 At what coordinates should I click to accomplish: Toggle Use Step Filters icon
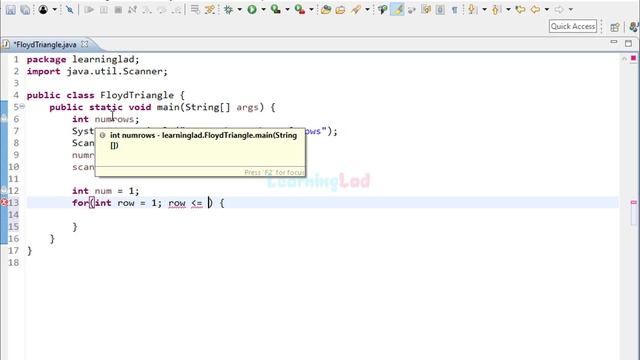click(210, 9)
